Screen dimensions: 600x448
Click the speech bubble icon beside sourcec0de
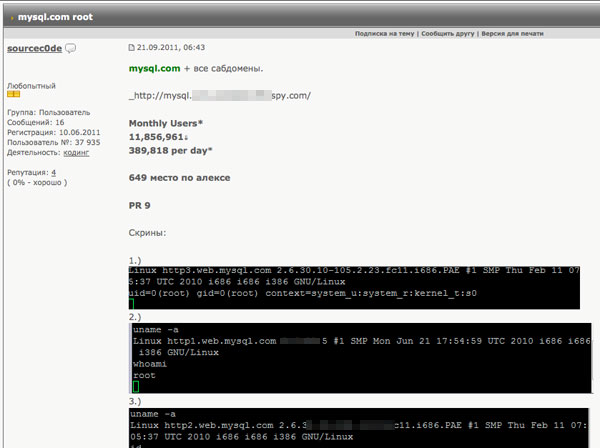pos(70,48)
